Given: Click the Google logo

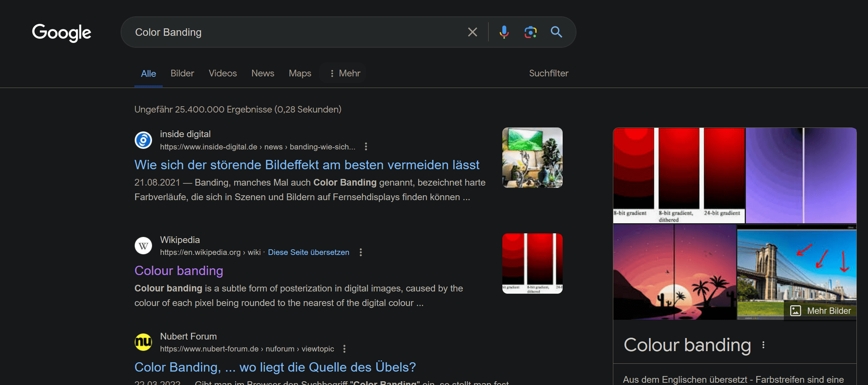Looking at the screenshot, I should coord(61,32).
